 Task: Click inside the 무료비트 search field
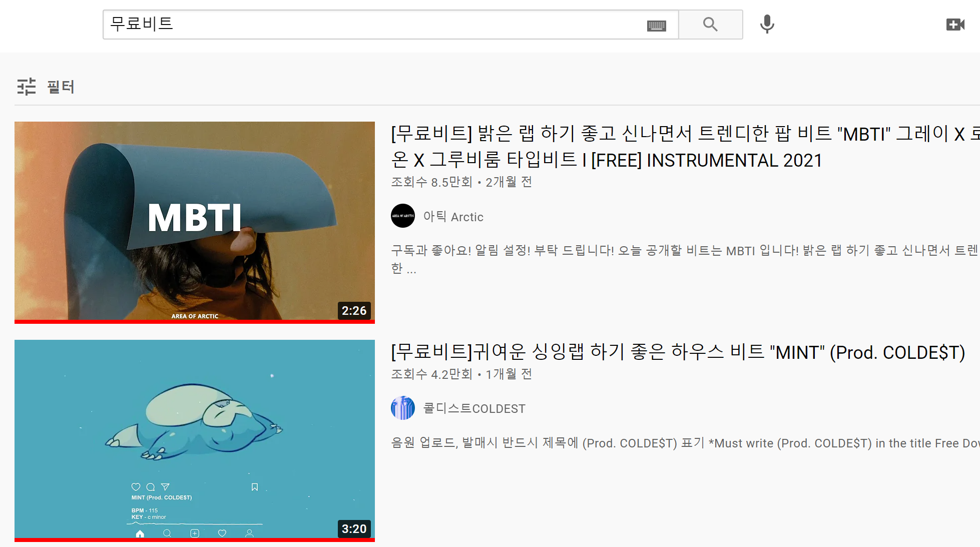370,24
